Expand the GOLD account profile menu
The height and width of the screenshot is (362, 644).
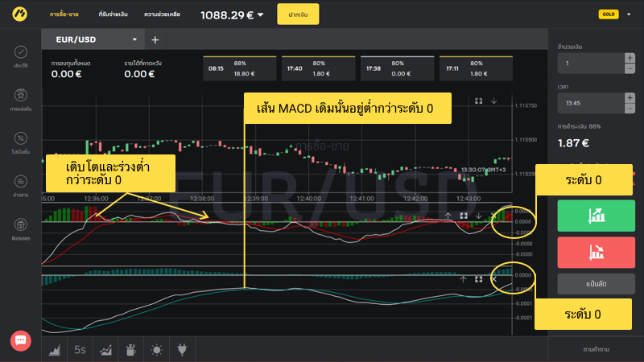click(628, 14)
